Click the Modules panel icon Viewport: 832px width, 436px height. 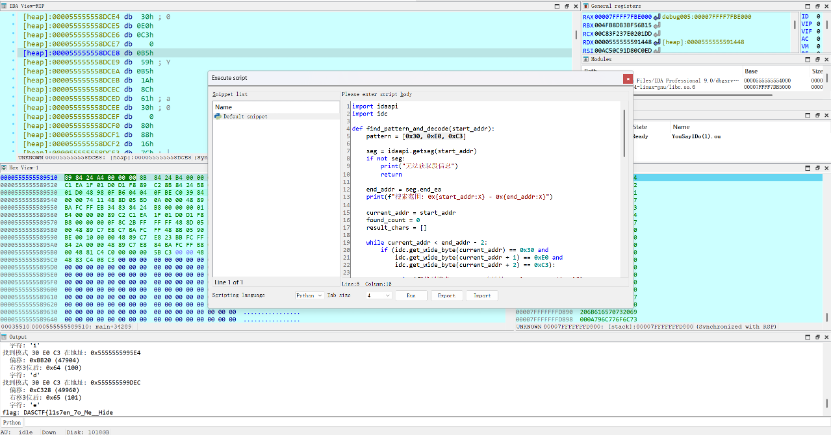585,59
